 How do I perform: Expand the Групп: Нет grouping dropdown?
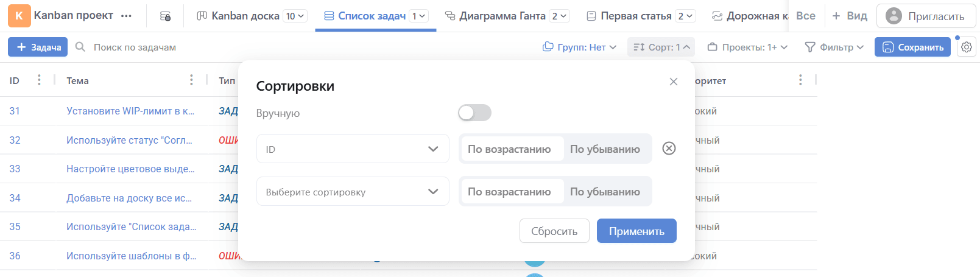click(580, 47)
